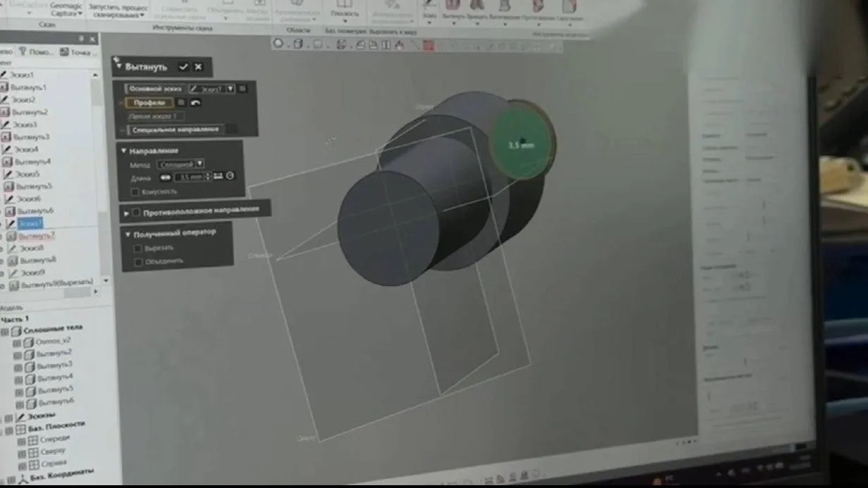Open the Метод dropdown showing Сплошной

pyautogui.click(x=199, y=164)
